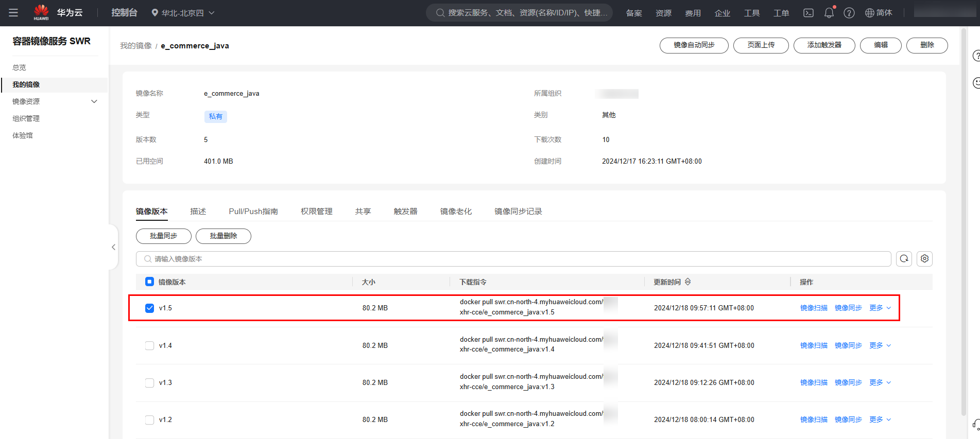Open the 工具 top menu
980x439 pixels.
[752, 13]
